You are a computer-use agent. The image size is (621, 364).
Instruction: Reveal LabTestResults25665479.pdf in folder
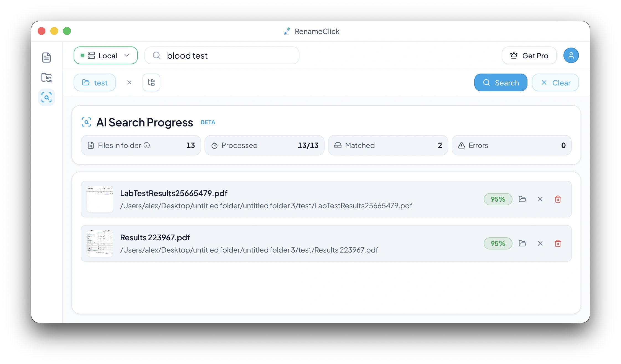[522, 199]
